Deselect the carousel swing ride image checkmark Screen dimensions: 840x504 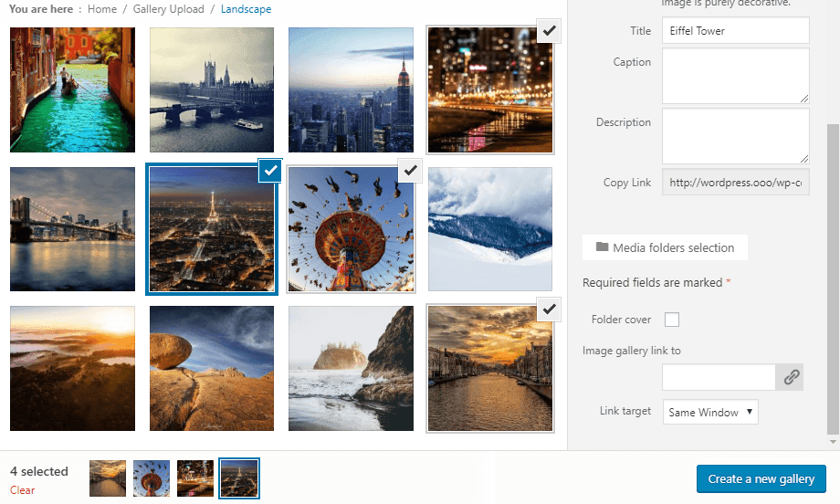[x=410, y=170]
